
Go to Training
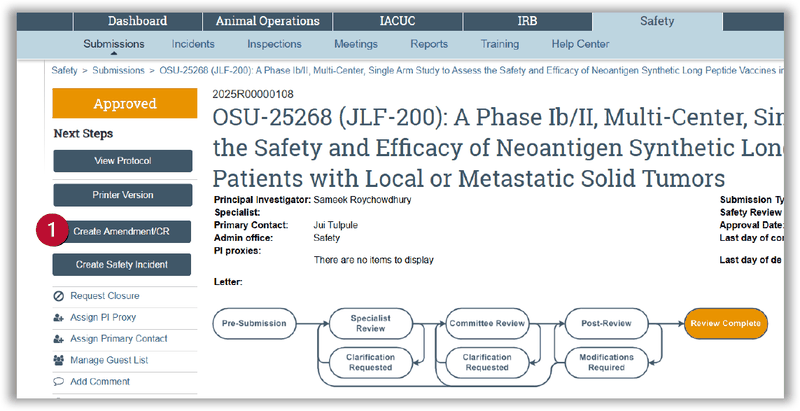click(x=499, y=44)
